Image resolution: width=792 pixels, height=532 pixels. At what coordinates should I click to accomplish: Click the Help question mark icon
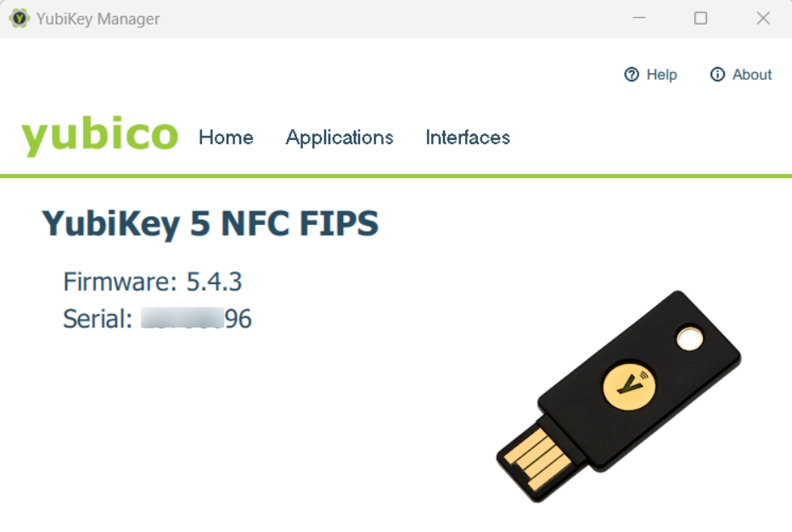632,75
